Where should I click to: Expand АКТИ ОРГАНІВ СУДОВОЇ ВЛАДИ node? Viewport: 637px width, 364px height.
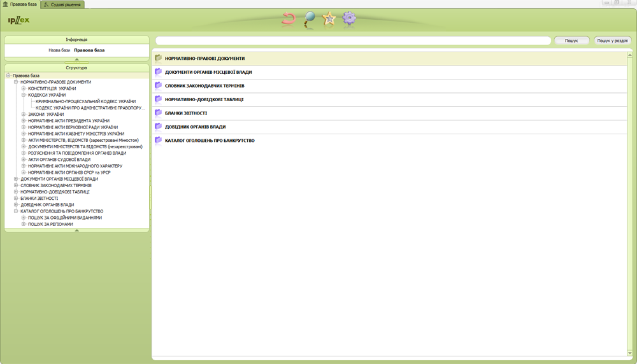coord(24,160)
